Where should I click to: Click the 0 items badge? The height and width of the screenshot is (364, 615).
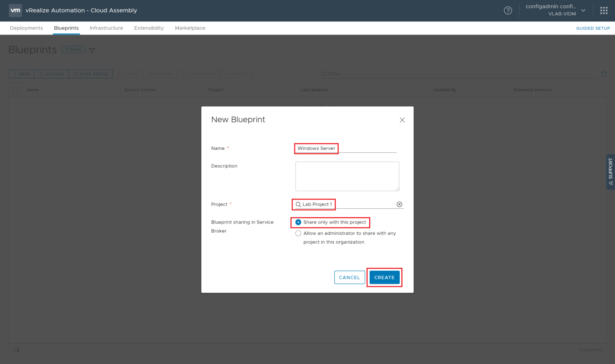[x=73, y=50]
